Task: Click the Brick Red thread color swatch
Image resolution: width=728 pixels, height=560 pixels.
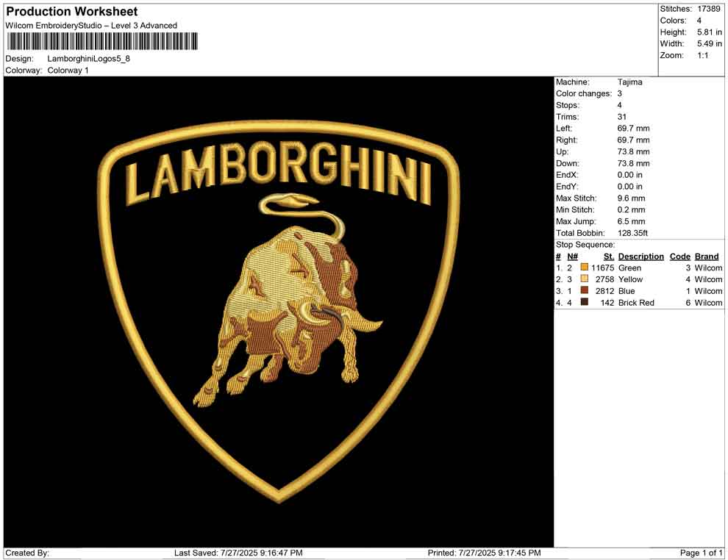Action: (585, 302)
